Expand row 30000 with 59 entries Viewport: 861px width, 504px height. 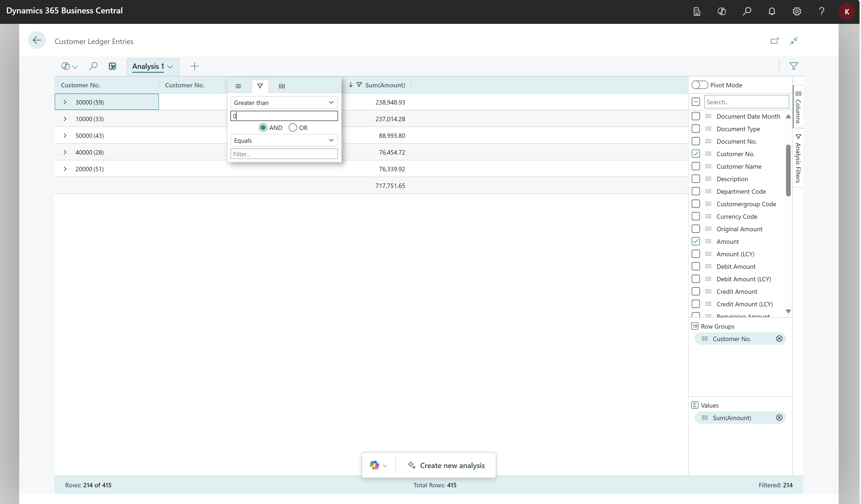pyautogui.click(x=65, y=101)
